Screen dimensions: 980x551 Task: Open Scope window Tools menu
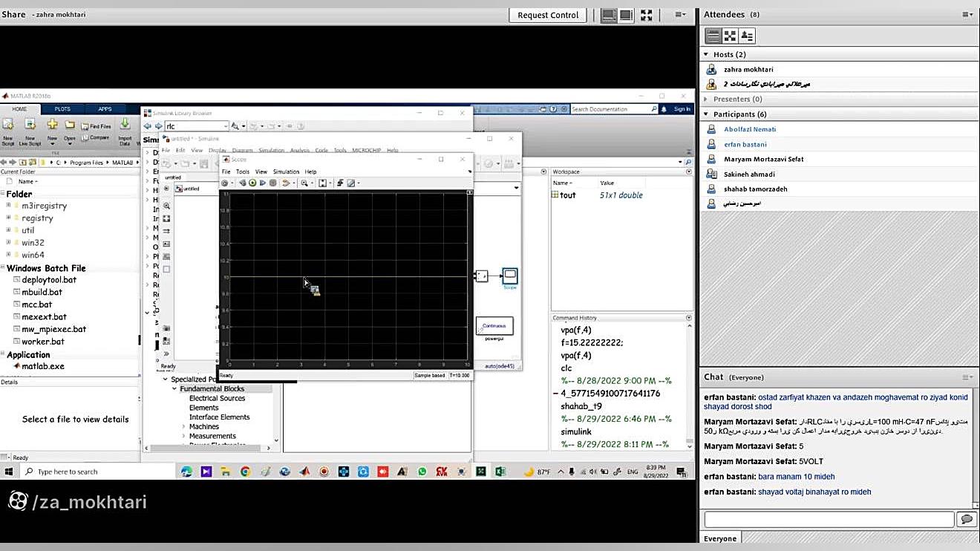(x=243, y=172)
